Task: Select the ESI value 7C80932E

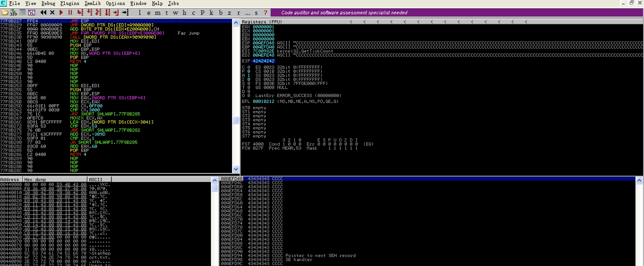Action: tap(263, 51)
